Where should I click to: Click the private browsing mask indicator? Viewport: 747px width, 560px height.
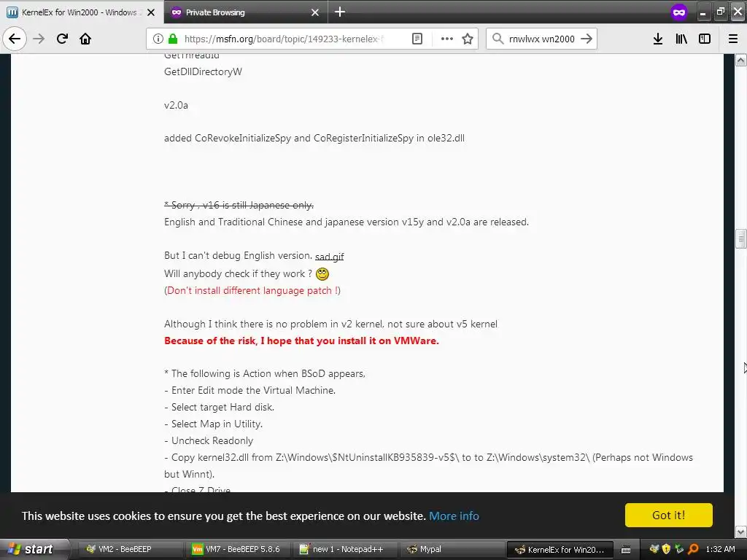click(x=679, y=12)
